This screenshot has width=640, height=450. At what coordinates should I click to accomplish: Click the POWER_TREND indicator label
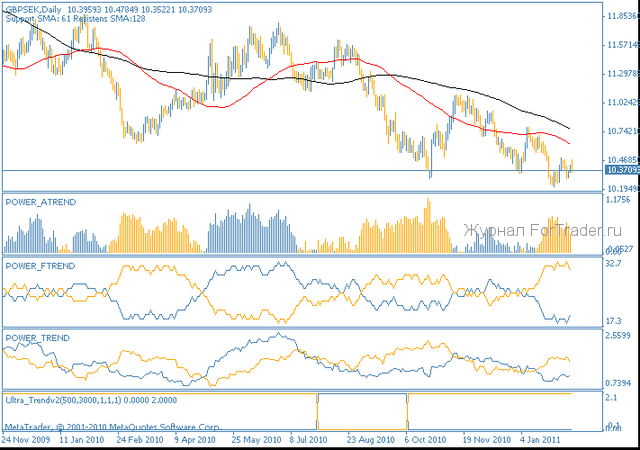pos(38,338)
